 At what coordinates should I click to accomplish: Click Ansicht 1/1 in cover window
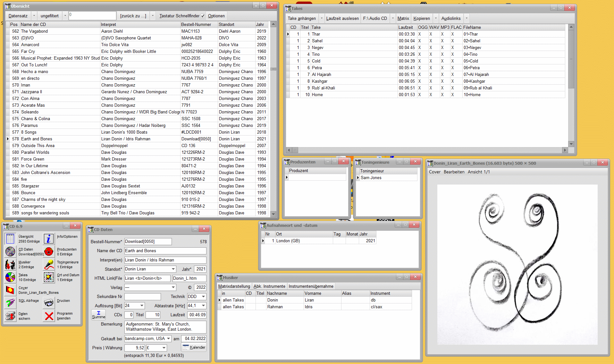click(x=479, y=172)
